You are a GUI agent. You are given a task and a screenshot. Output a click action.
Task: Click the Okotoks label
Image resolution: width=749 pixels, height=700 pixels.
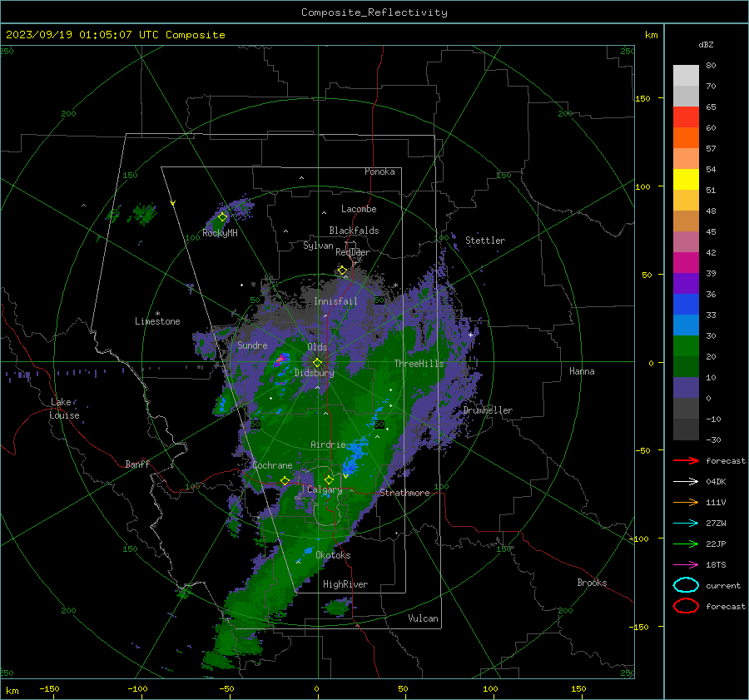point(333,555)
